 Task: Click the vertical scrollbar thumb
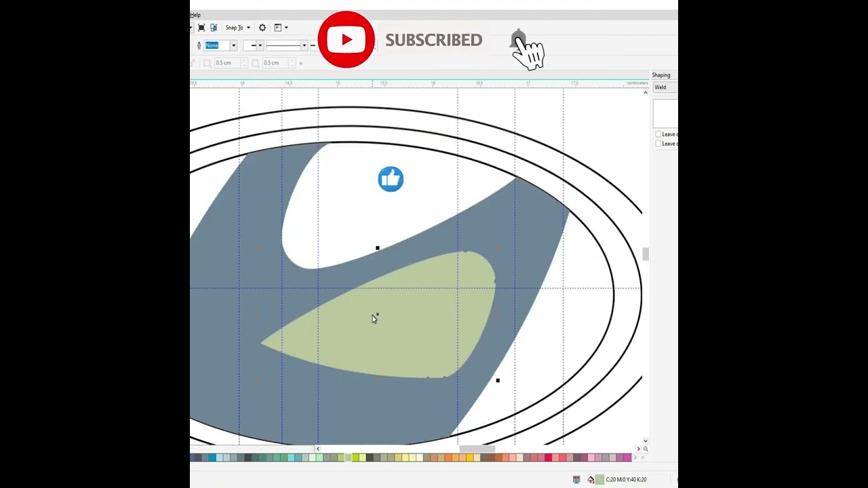pyautogui.click(x=646, y=254)
